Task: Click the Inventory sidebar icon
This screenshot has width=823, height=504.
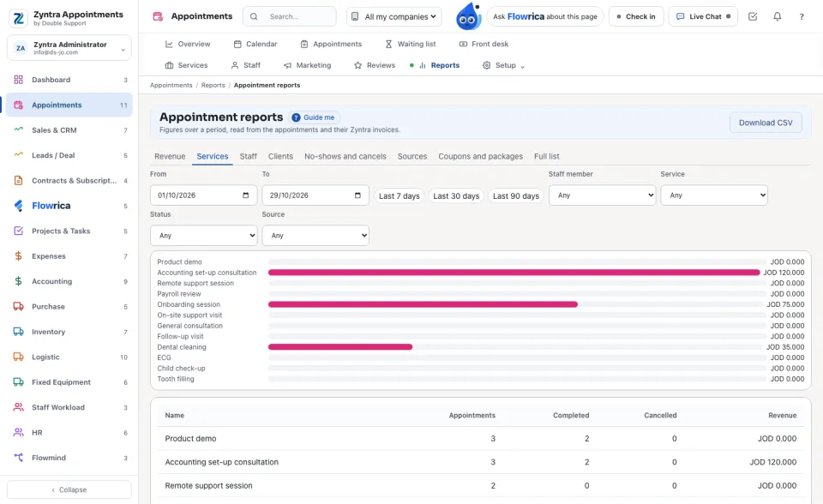Action: click(18, 332)
